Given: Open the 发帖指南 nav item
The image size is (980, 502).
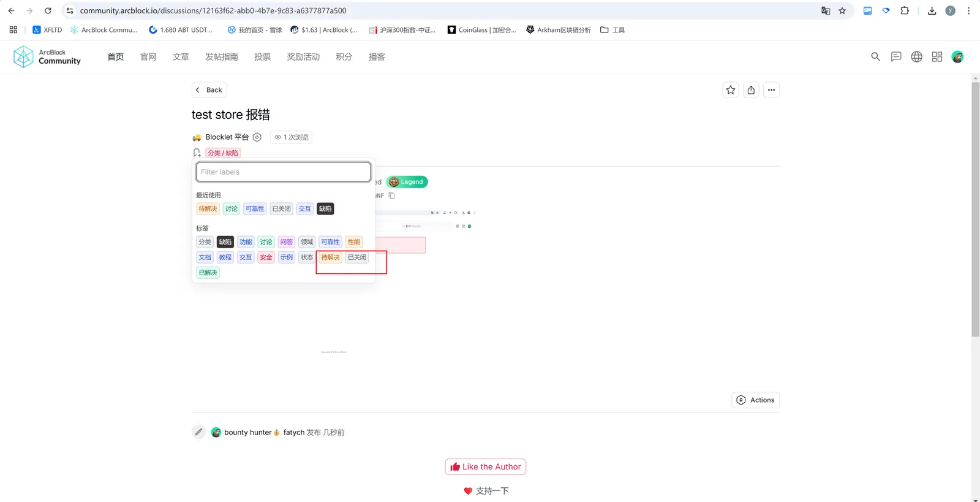Looking at the screenshot, I should coord(222,57).
